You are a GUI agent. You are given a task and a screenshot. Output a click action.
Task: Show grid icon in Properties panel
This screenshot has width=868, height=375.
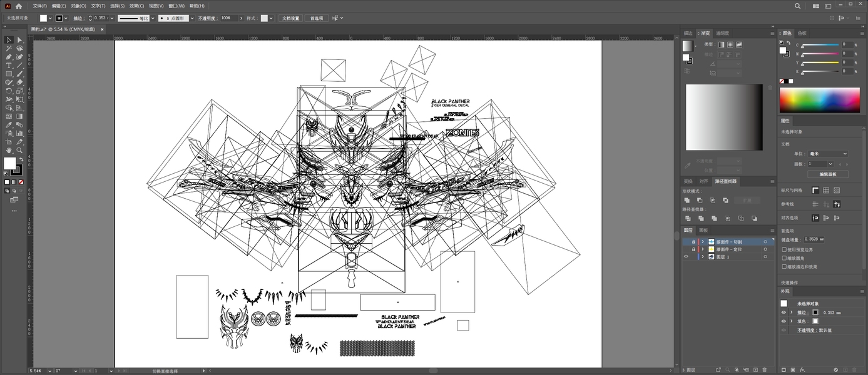click(826, 190)
